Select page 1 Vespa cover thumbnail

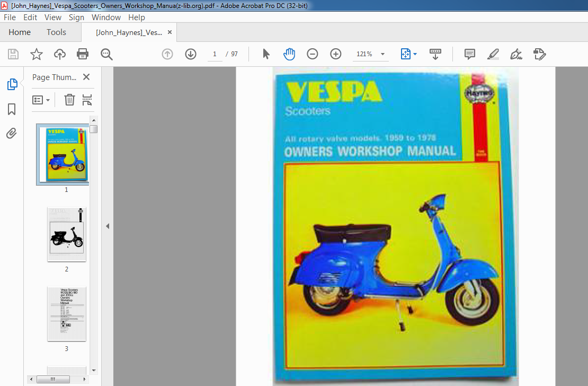[x=63, y=154]
